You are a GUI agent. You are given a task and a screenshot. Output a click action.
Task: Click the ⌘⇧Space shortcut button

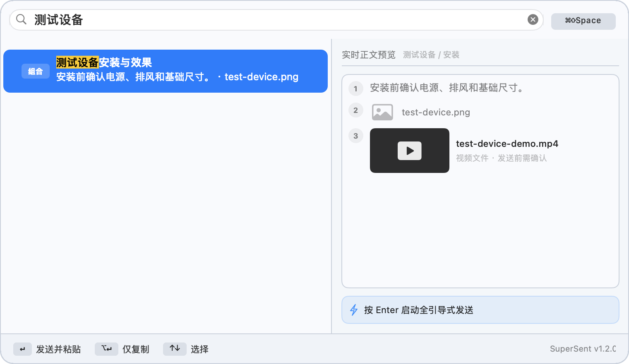pyautogui.click(x=583, y=21)
